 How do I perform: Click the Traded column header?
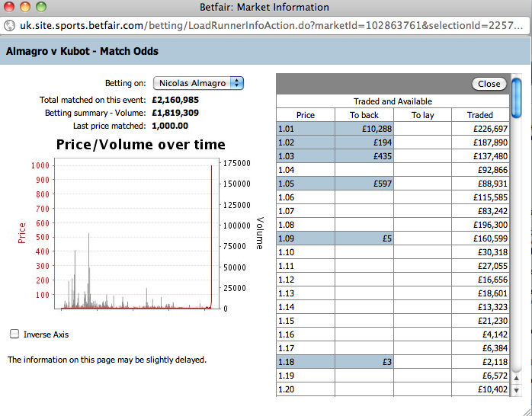(x=480, y=115)
